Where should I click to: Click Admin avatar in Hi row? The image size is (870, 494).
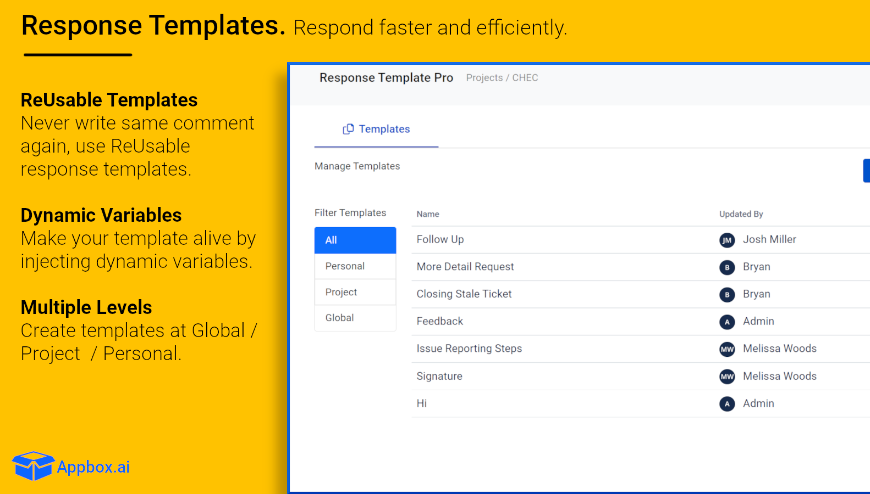click(727, 404)
